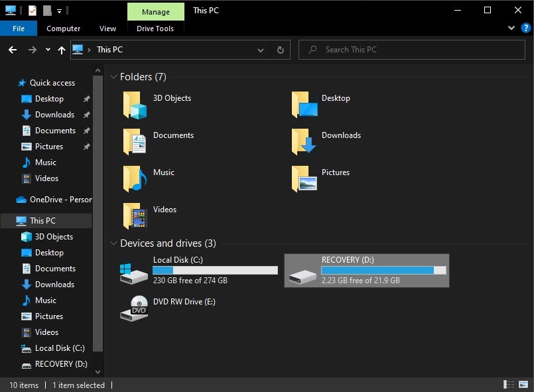This screenshot has height=392, width=534.
Task: Switch to the Computer ribbon tab
Action: tap(63, 29)
